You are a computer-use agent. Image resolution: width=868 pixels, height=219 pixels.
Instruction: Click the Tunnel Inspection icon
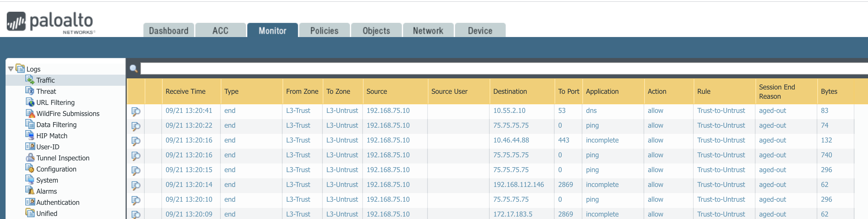click(x=30, y=158)
